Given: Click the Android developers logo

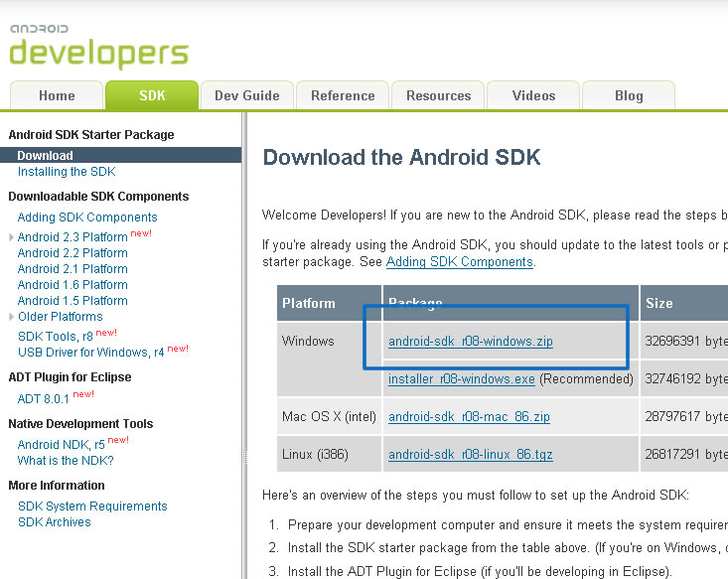Looking at the screenshot, I should point(99,46).
